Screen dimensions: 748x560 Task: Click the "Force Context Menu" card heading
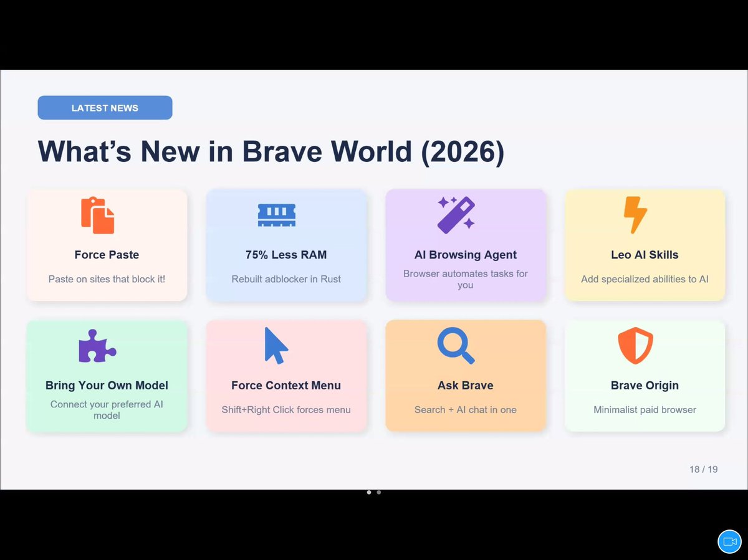pyautogui.click(x=286, y=386)
